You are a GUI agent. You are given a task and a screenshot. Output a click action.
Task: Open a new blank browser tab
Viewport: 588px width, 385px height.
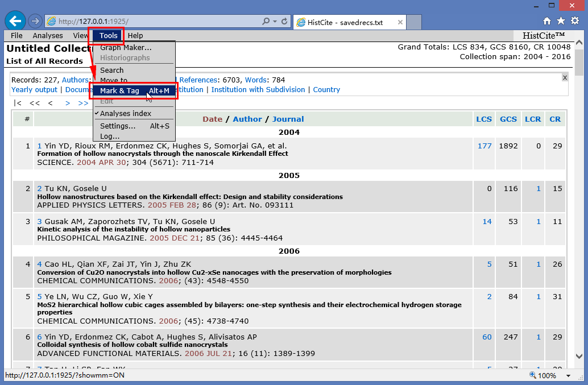414,22
